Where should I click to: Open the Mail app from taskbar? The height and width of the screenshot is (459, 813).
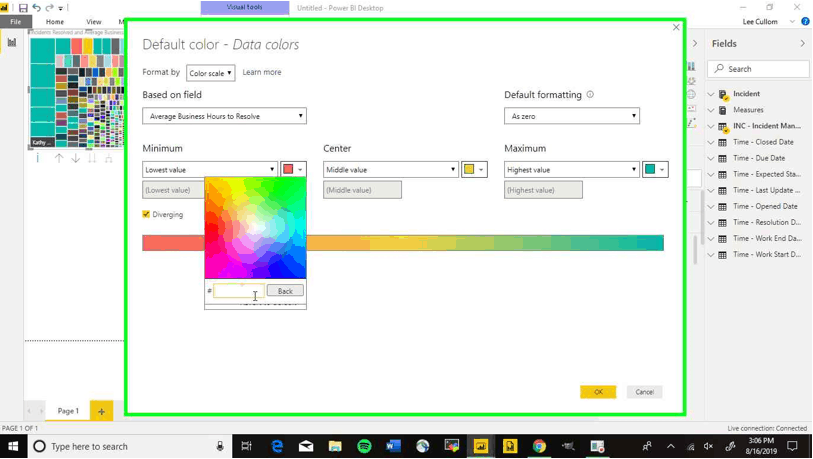click(x=306, y=446)
